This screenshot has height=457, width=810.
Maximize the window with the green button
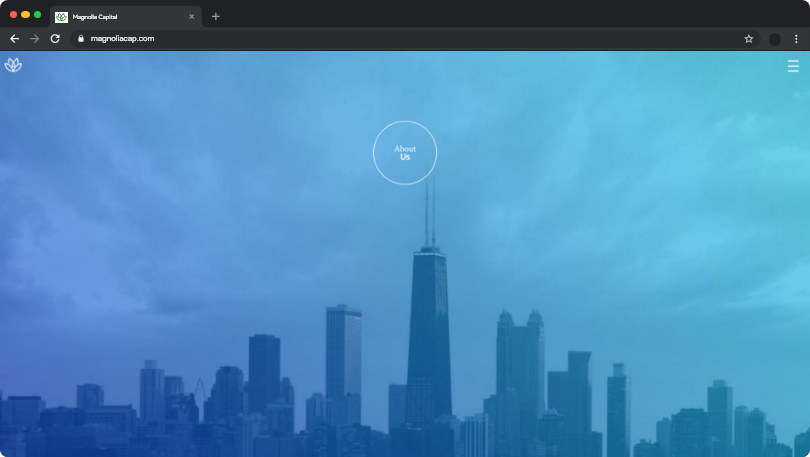[x=37, y=14]
